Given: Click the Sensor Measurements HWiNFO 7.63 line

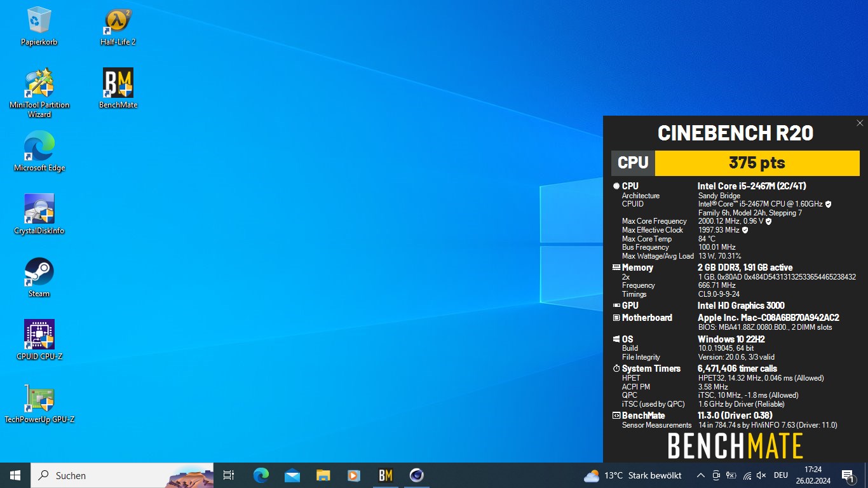Looking at the screenshot, I should pos(768,425).
